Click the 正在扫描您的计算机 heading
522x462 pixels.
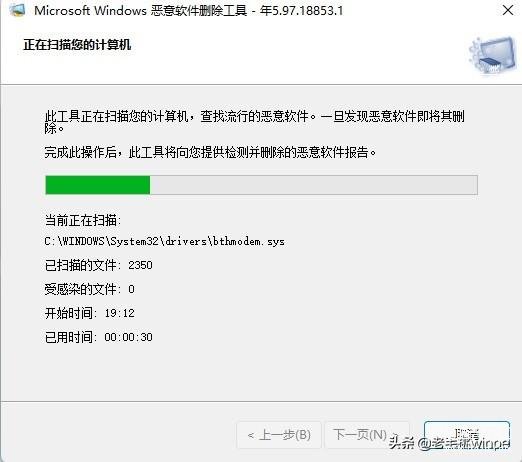point(77,45)
